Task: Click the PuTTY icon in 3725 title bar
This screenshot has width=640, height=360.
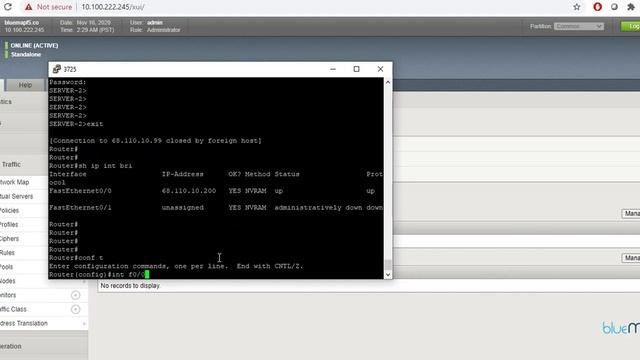Action: click(x=57, y=69)
